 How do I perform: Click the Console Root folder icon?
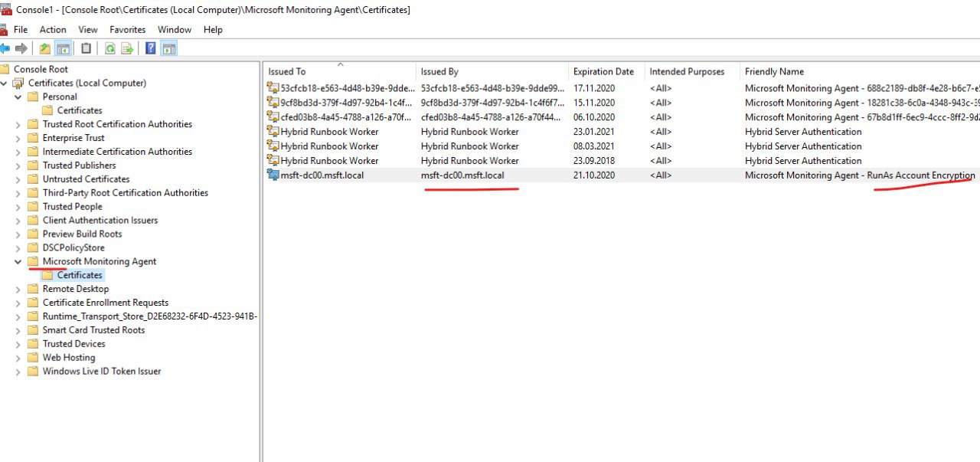coord(5,69)
